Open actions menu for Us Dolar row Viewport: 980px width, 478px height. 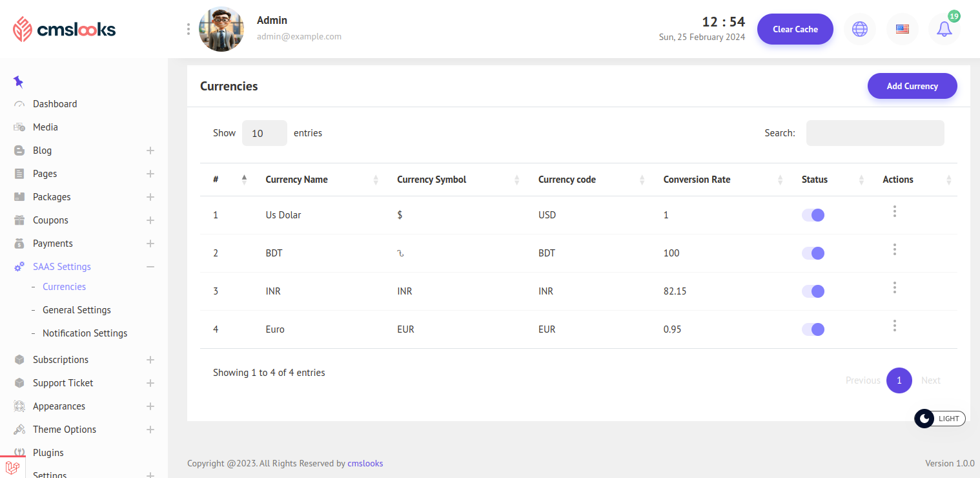(x=894, y=211)
